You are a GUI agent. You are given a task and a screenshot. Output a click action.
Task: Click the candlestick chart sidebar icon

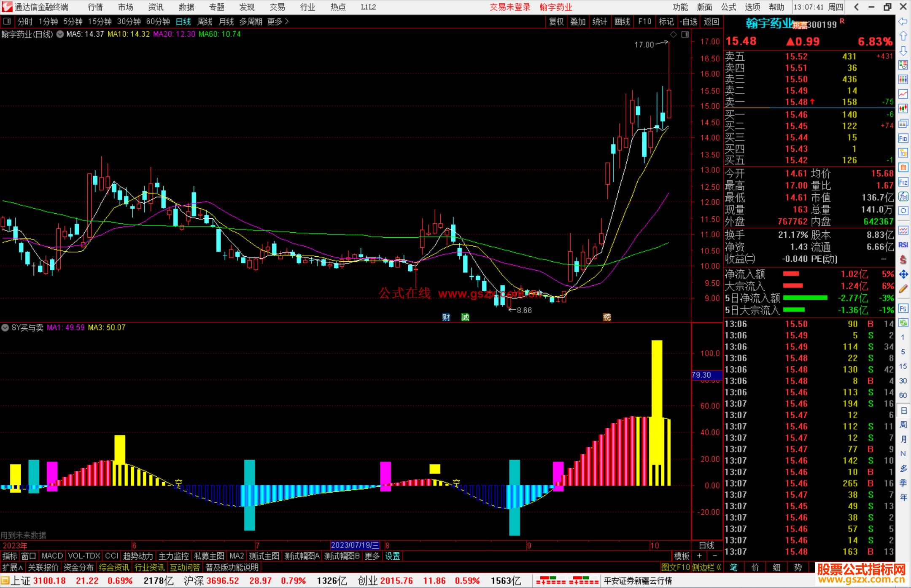coord(903,108)
